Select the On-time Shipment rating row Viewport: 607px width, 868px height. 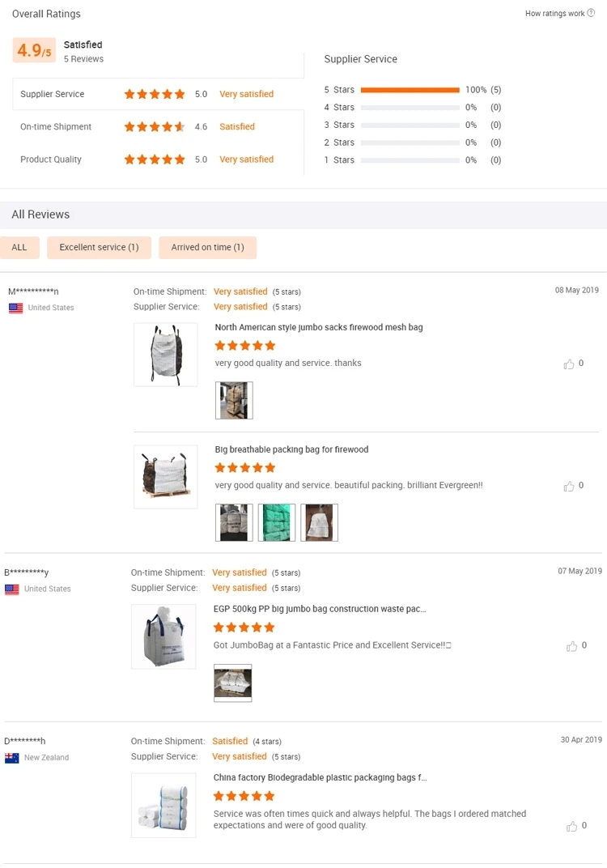coord(158,127)
